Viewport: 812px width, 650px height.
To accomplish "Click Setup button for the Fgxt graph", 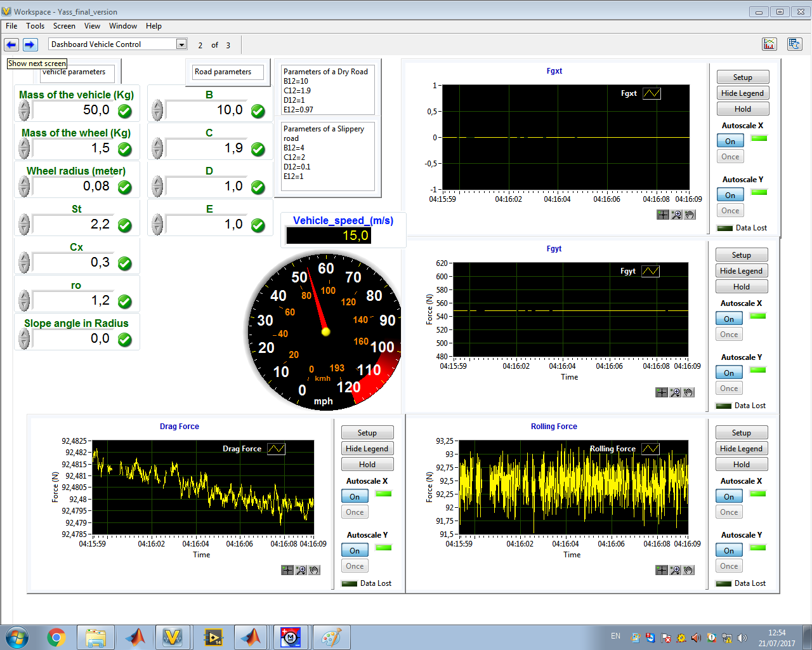I will click(x=742, y=77).
